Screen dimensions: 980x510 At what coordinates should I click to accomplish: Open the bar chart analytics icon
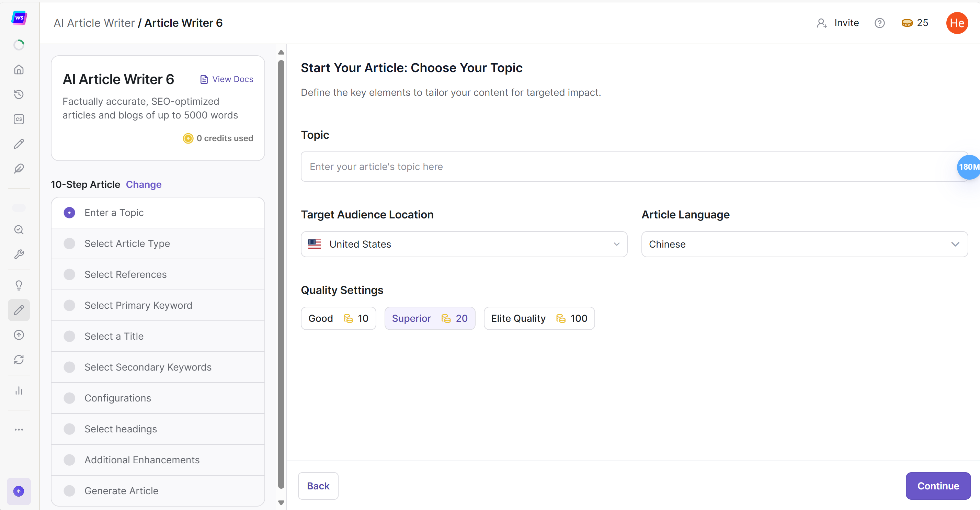pyautogui.click(x=19, y=391)
